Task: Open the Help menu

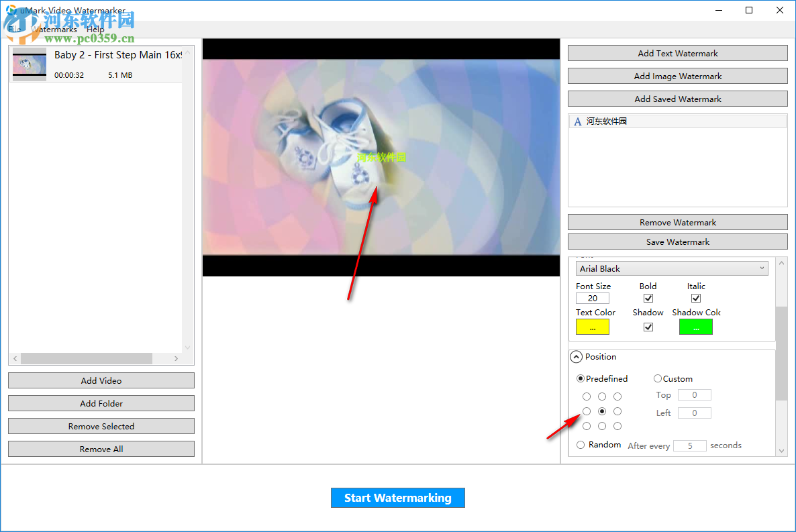Action: [95, 30]
